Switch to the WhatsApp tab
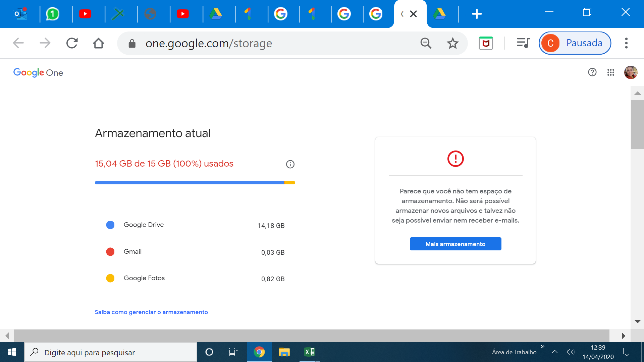644x362 pixels. point(53,14)
